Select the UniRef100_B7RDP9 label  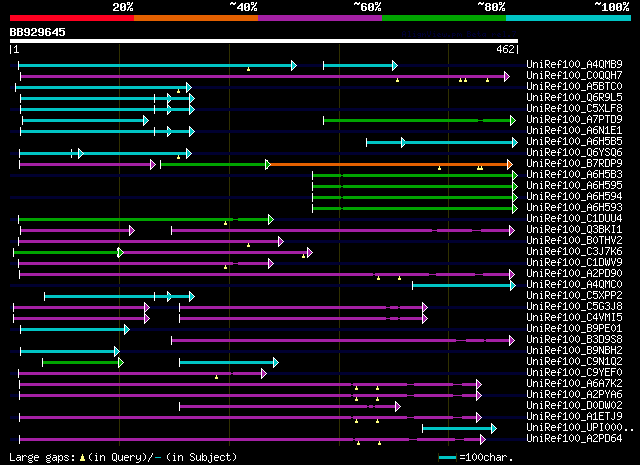574,163
